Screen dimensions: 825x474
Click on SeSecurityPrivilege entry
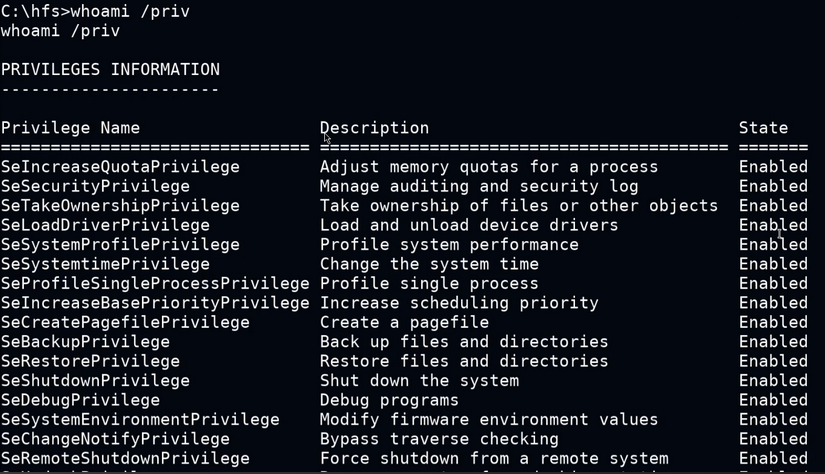tap(95, 186)
